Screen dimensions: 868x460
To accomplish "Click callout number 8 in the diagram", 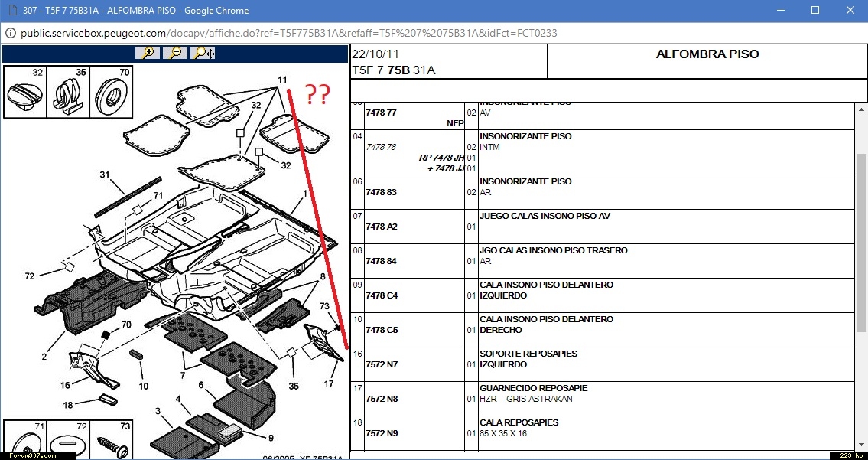I will tap(322, 276).
